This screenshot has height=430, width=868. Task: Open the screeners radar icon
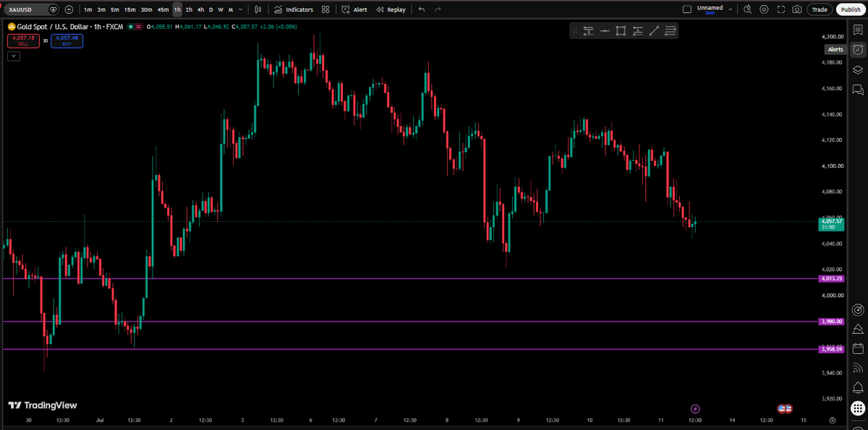[857, 309]
